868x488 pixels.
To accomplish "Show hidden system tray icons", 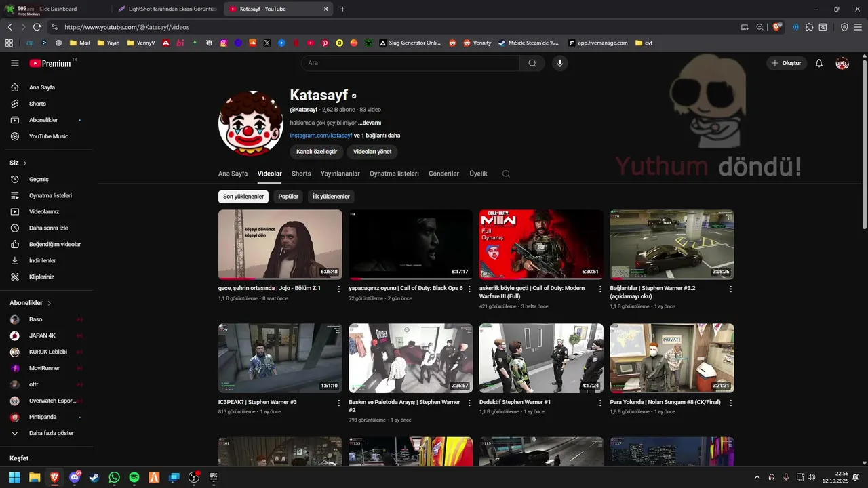I will point(757,477).
